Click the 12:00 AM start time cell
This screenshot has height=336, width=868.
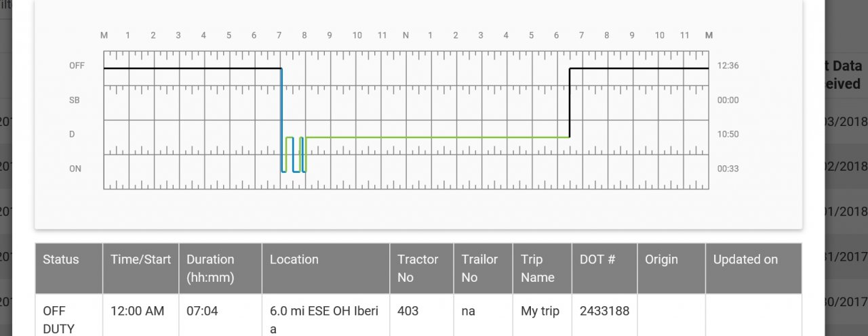[x=137, y=311]
